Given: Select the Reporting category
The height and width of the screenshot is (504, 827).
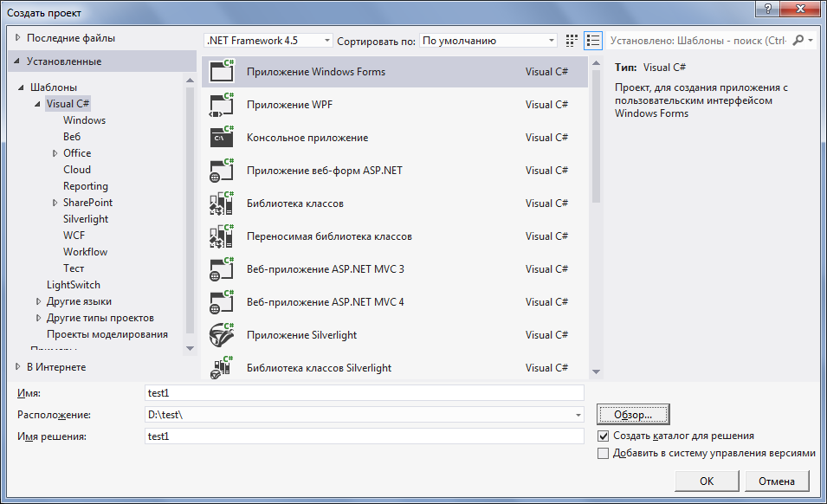Looking at the screenshot, I should 86,186.
